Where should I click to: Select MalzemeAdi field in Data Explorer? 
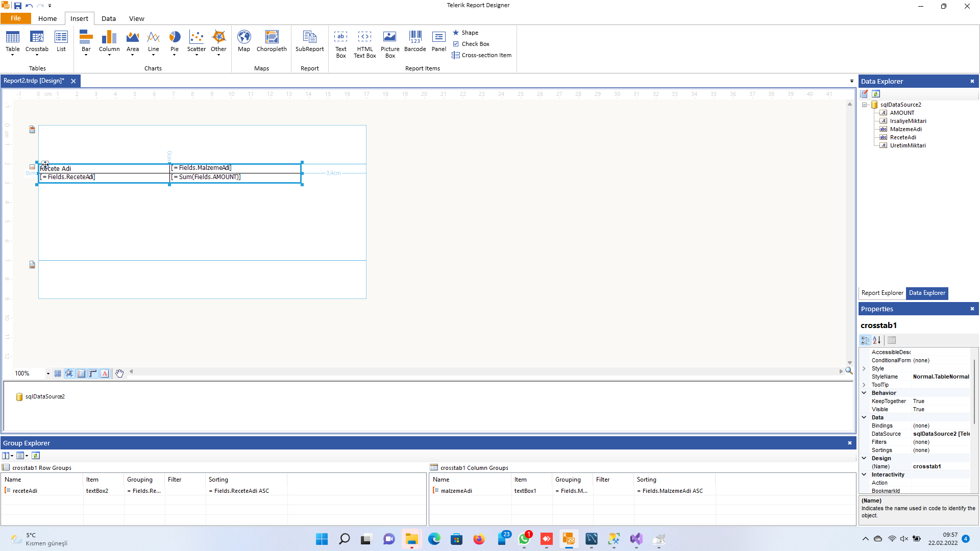tap(905, 129)
